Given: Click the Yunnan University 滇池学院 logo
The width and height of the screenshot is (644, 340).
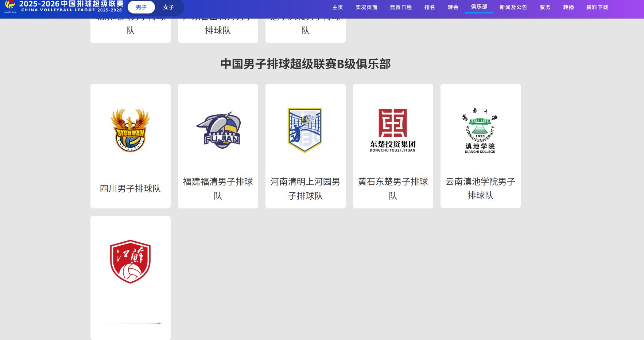Looking at the screenshot, I should pos(480,130).
